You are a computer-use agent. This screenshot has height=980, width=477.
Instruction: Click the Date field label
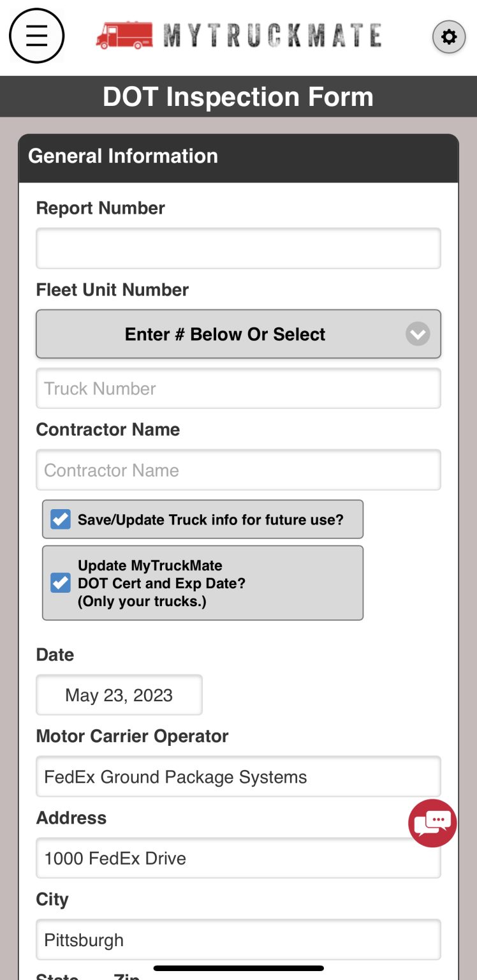tap(54, 654)
